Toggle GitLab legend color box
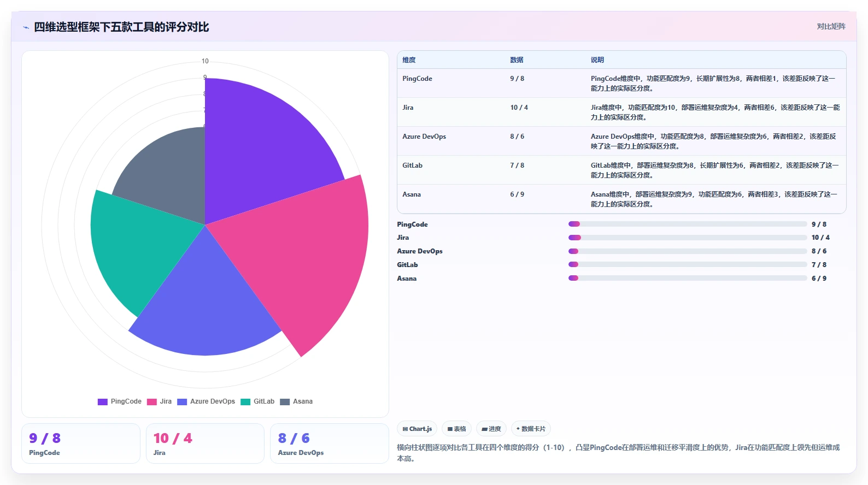This screenshot has height=485, width=868. coord(245,401)
